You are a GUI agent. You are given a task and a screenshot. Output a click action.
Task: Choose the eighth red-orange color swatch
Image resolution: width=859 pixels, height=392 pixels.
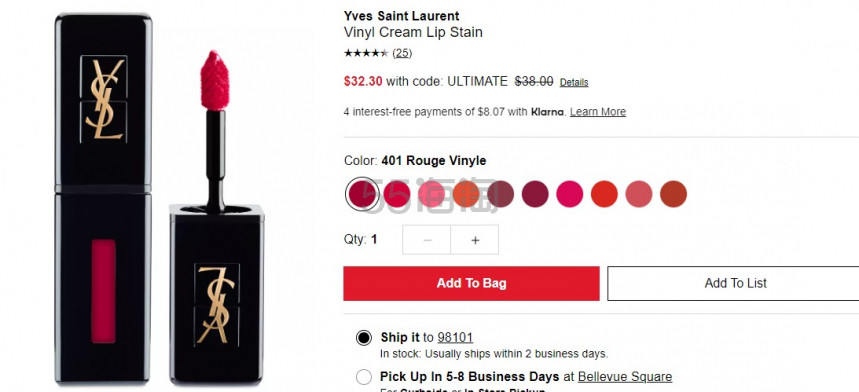(x=604, y=194)
